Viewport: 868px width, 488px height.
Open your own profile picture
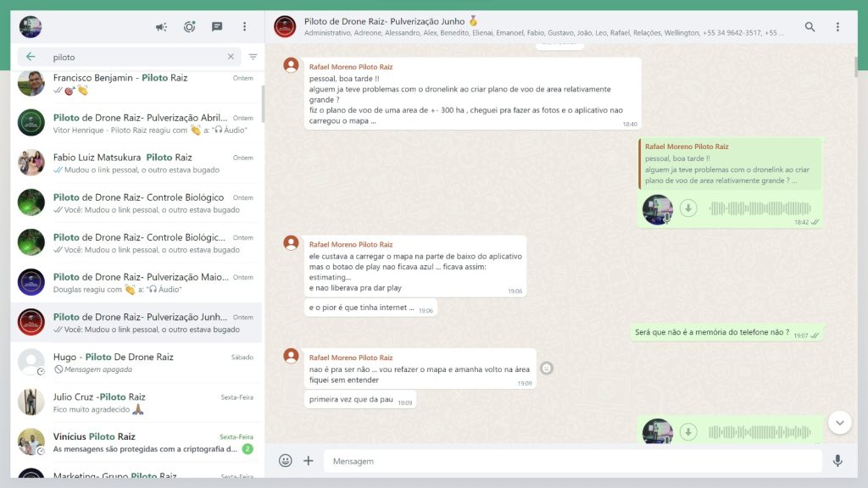point(31,26)
